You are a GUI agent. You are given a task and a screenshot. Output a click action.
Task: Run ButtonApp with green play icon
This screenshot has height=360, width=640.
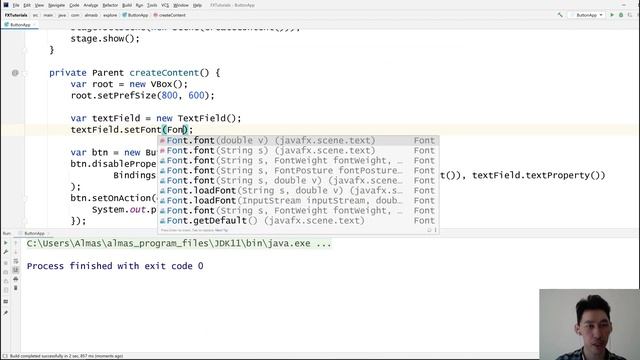612,15
